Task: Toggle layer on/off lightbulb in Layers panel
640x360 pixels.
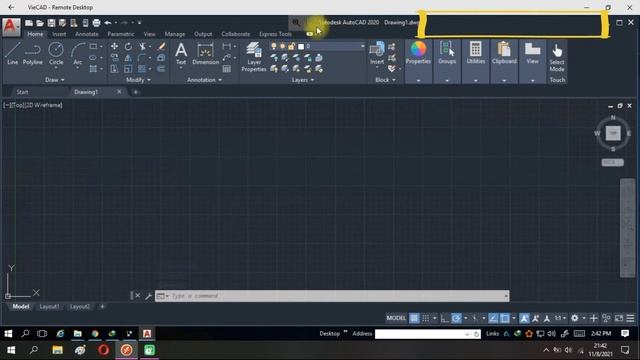Action: point(273,46)
